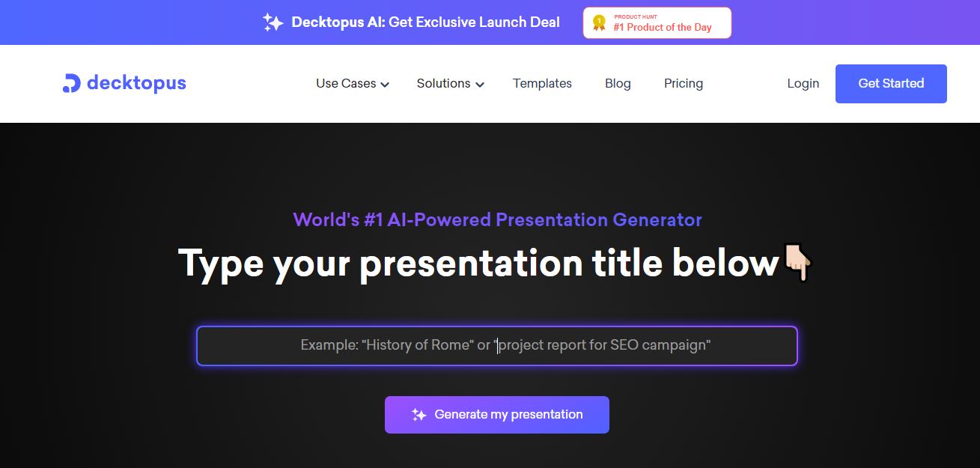Expand the Solutions chevron arrow

[480, 85]
